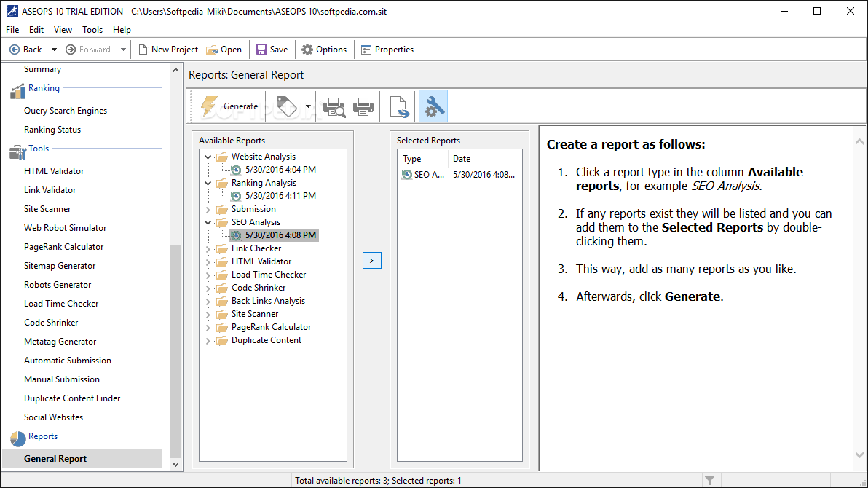Open Automatic Submission
Image resolution: width=868 pixels, height=488 pixels.
68,361
